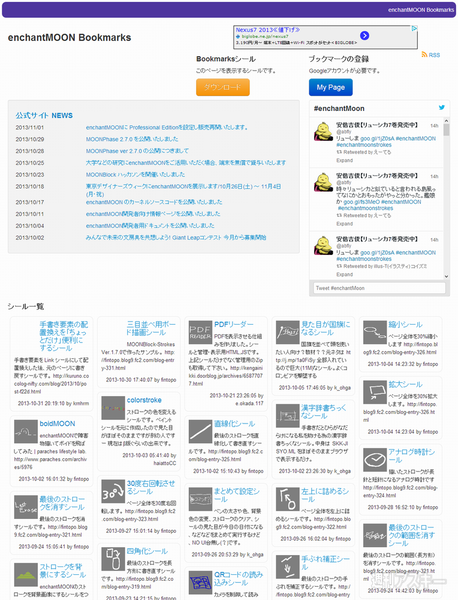Open the boidMOON seal thumbnail
The image size is (458, 600).
[25, 431]
